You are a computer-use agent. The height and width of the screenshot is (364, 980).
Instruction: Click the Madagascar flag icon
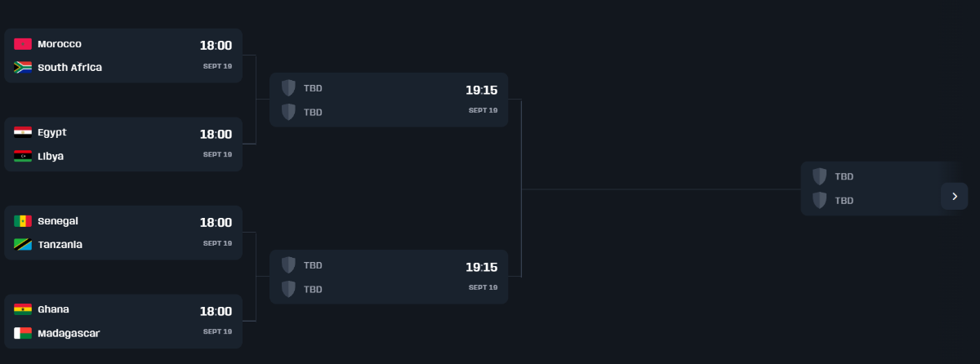click(x=23, y=333)
